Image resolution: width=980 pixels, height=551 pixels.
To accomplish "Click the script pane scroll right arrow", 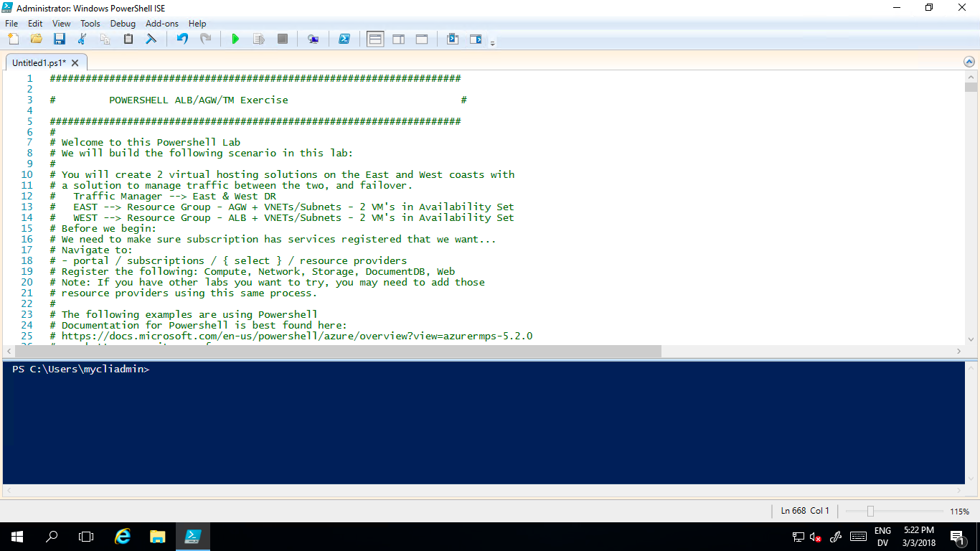I will (959, 352).
